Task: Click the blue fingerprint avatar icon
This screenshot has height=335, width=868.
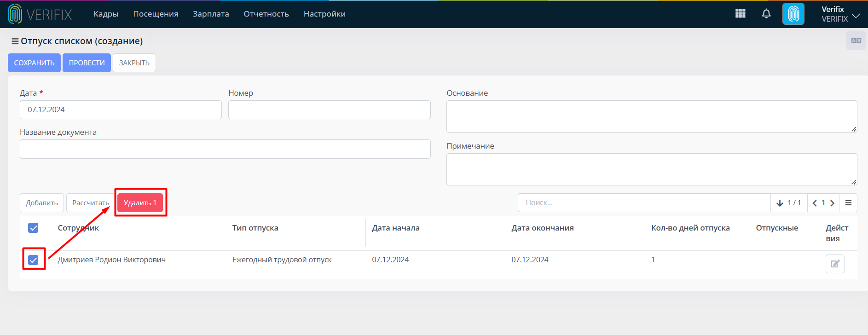Action: (793, 14)
